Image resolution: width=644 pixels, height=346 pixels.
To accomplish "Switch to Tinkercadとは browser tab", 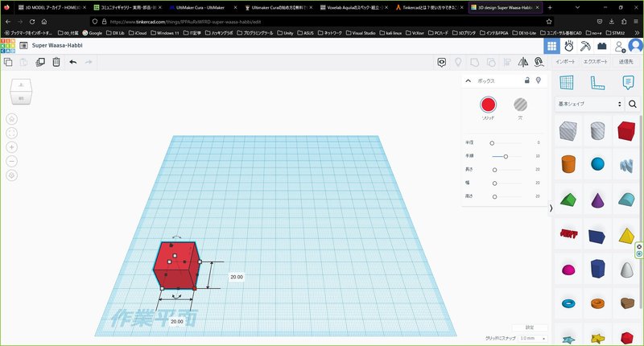I will pos(430,7).
